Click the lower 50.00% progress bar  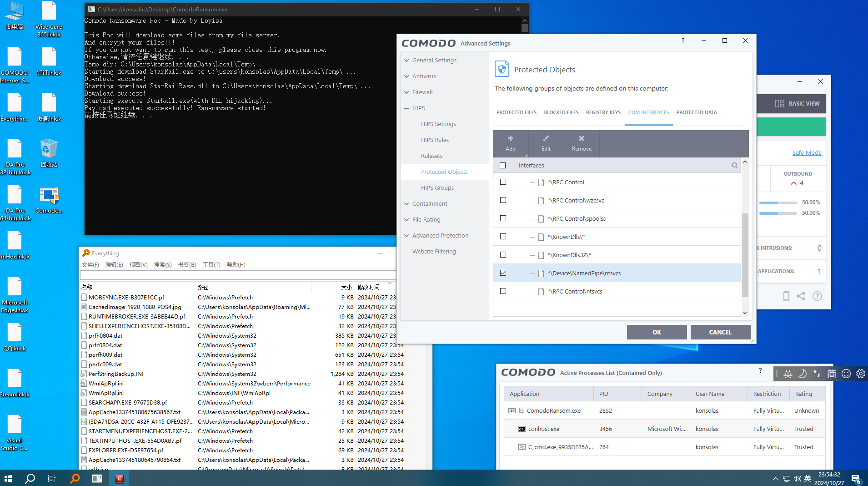[x=778, y=213]
